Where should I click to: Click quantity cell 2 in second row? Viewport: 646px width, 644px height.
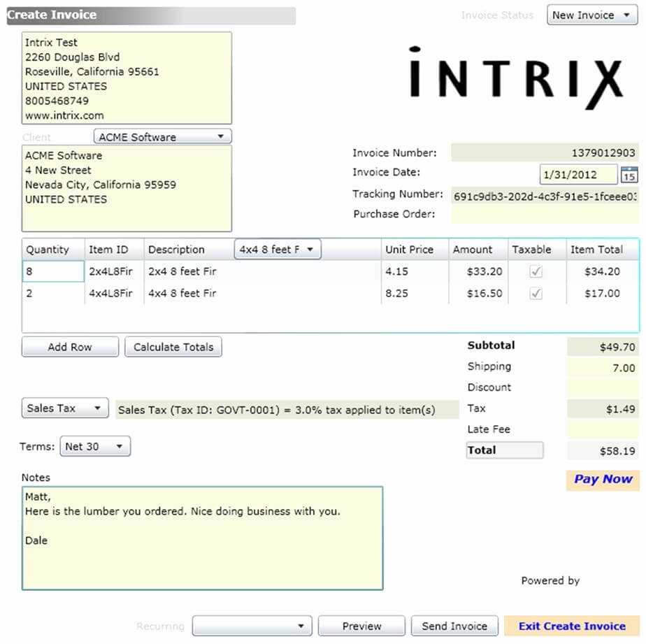53,294
